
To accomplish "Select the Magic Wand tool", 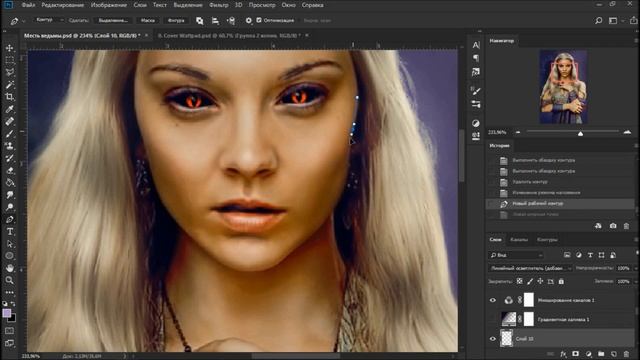I will [x=9, y=85].
